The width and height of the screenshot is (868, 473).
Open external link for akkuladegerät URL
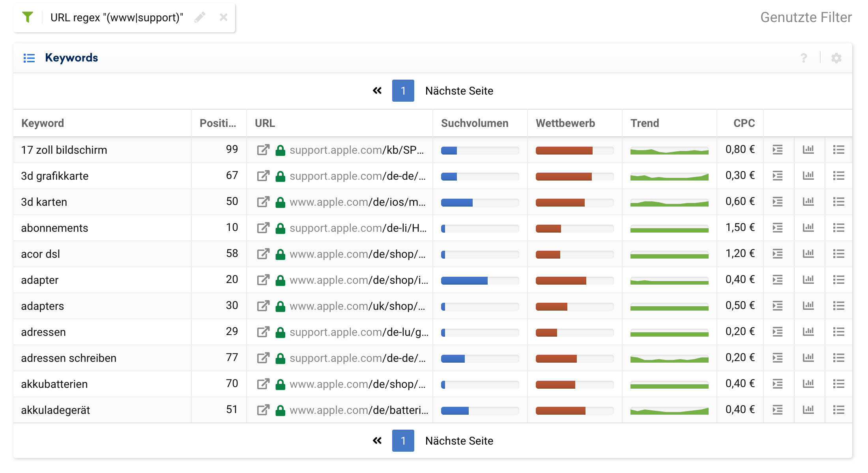(x=263, y=410)
